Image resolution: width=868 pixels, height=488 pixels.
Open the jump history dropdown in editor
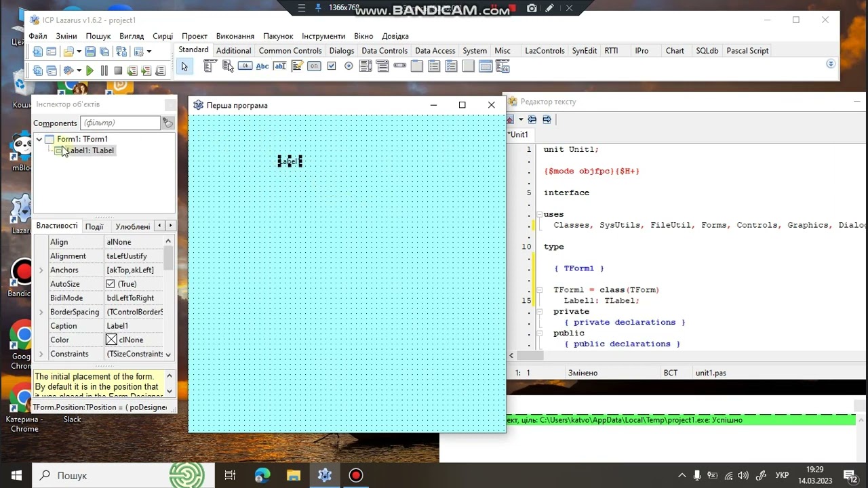point(521,119)
